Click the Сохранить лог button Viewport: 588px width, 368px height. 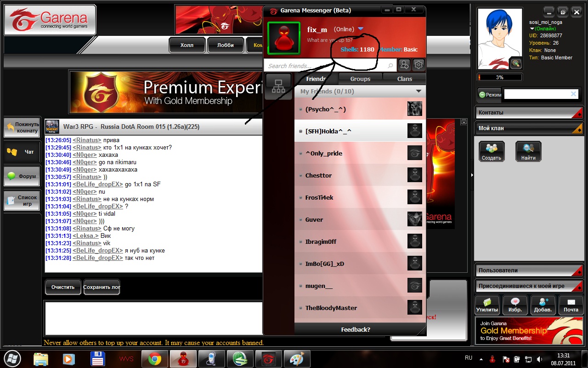102,287
